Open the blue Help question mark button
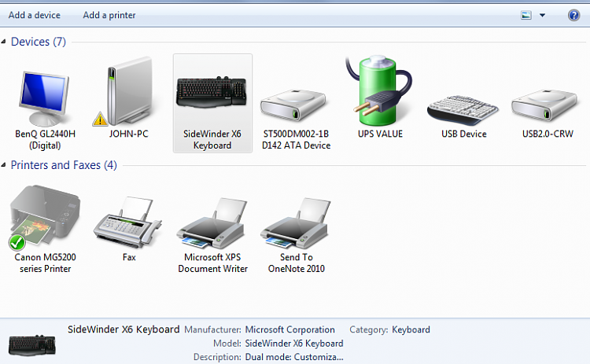 pyautogui.click(x=573, y=15)
